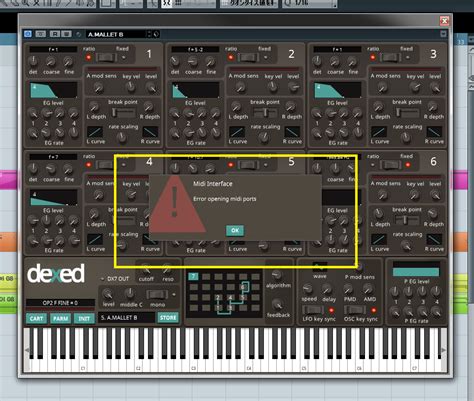The image size is (474, 401).
Task: Click operator 1 L curve shape icon
Action: point(95,132)
